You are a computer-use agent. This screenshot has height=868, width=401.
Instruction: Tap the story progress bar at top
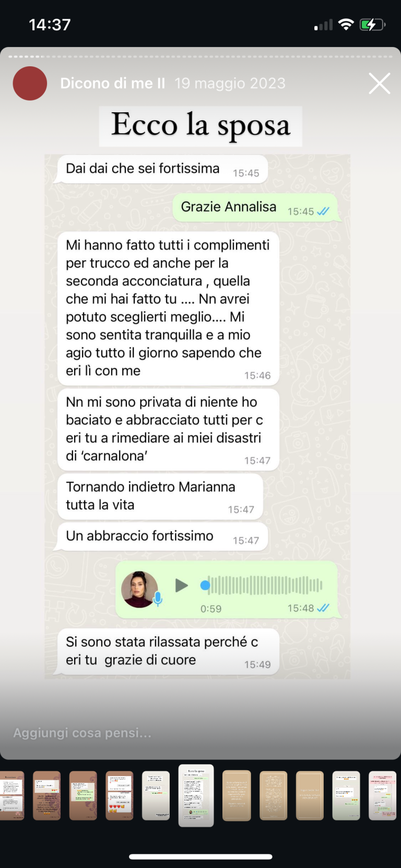200,56
